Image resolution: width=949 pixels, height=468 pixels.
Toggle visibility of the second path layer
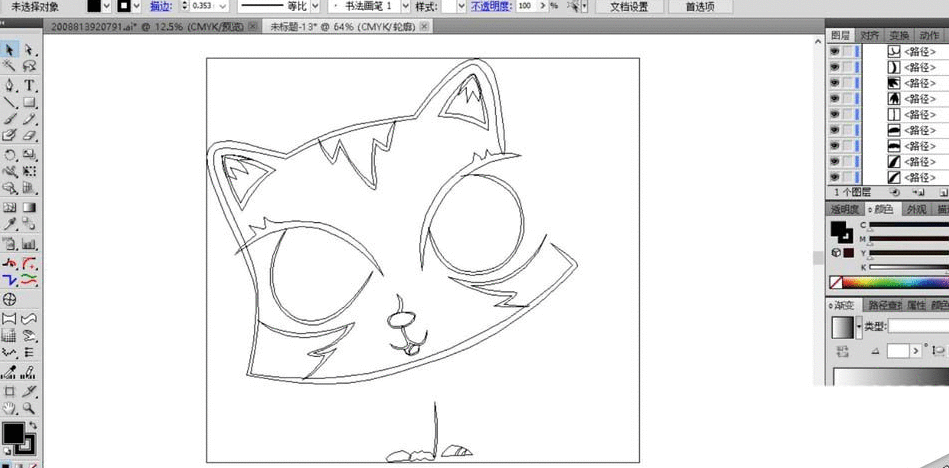click(x=835, y=67)
